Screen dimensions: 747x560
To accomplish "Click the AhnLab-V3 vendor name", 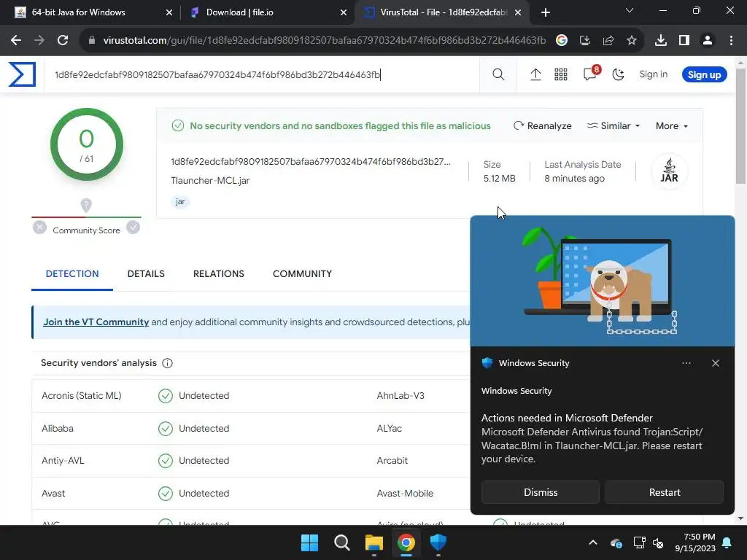I will tap(400, 396).
